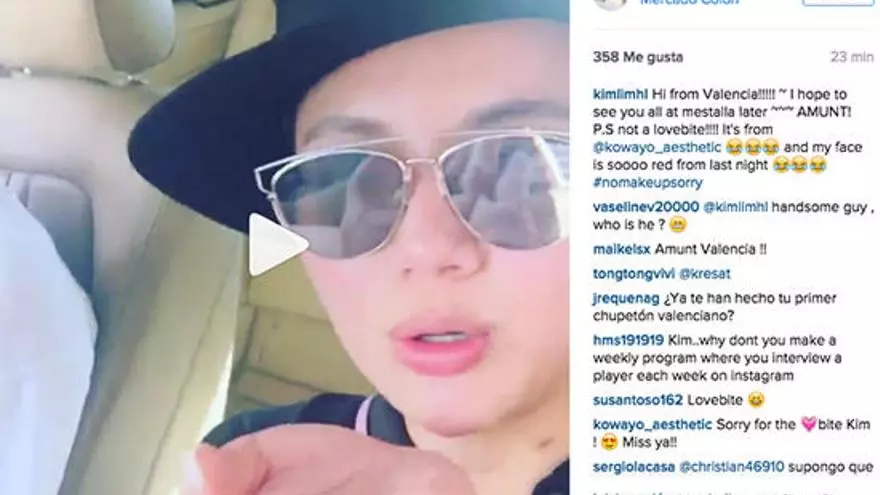Open the Mercado Colón location link
The height and width of the screenshot is (495, 880).
tap(690, 2)
